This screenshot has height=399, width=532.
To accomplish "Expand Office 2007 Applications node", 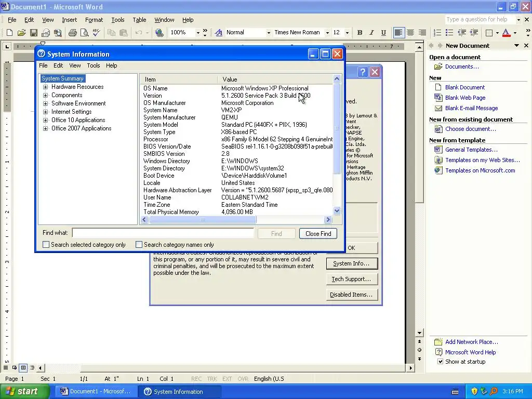I will pyautogui.click(x=45, y=129).
